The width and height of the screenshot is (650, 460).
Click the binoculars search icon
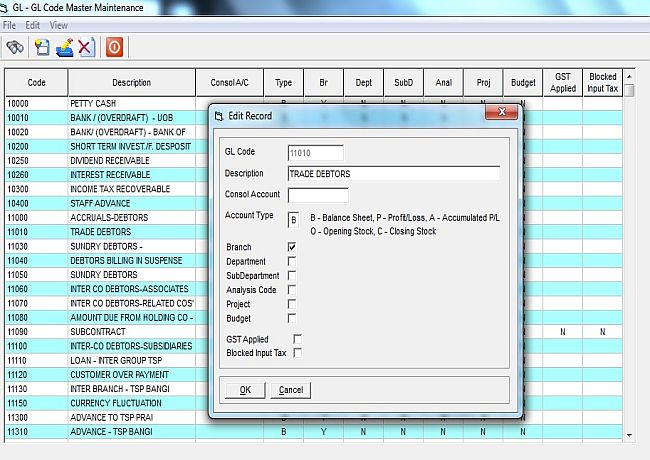click(x=15, y=47)
